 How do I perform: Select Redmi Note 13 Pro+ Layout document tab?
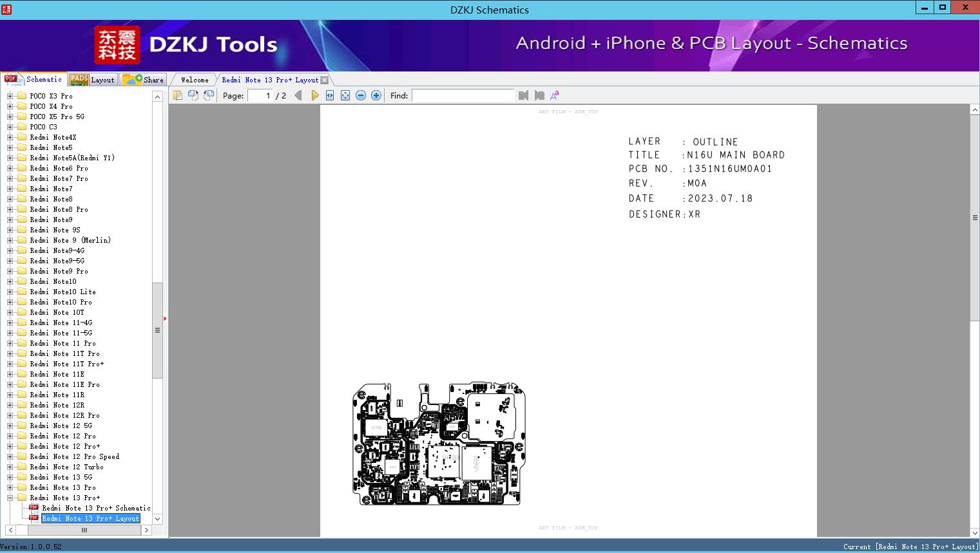[270, 80]
